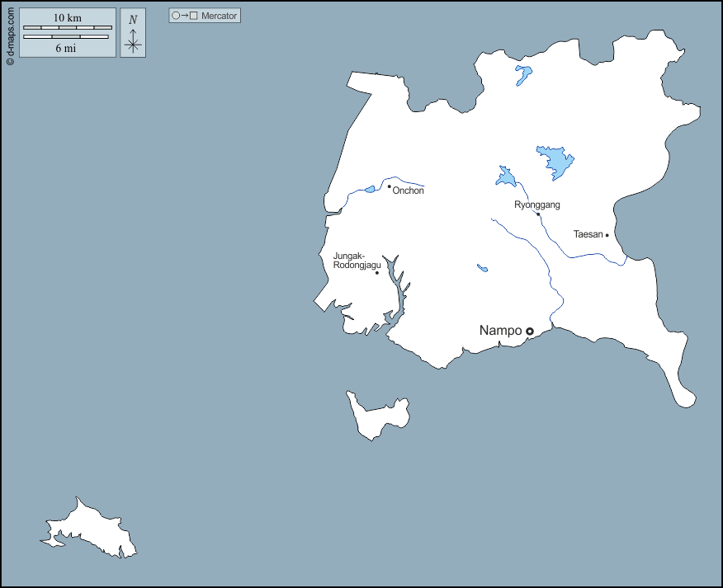Click the 6 mi scale label

(66, 49)
